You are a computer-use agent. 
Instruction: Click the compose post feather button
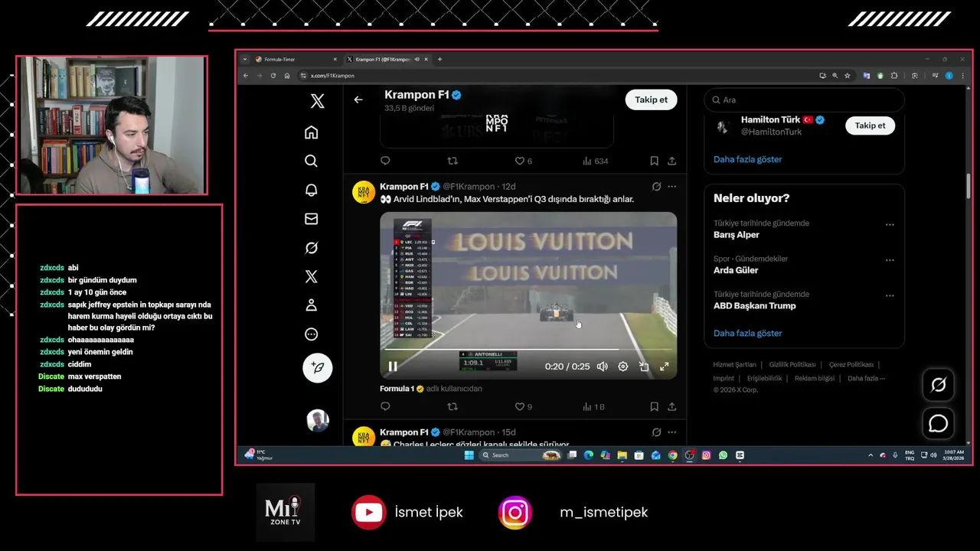[318, 368]
